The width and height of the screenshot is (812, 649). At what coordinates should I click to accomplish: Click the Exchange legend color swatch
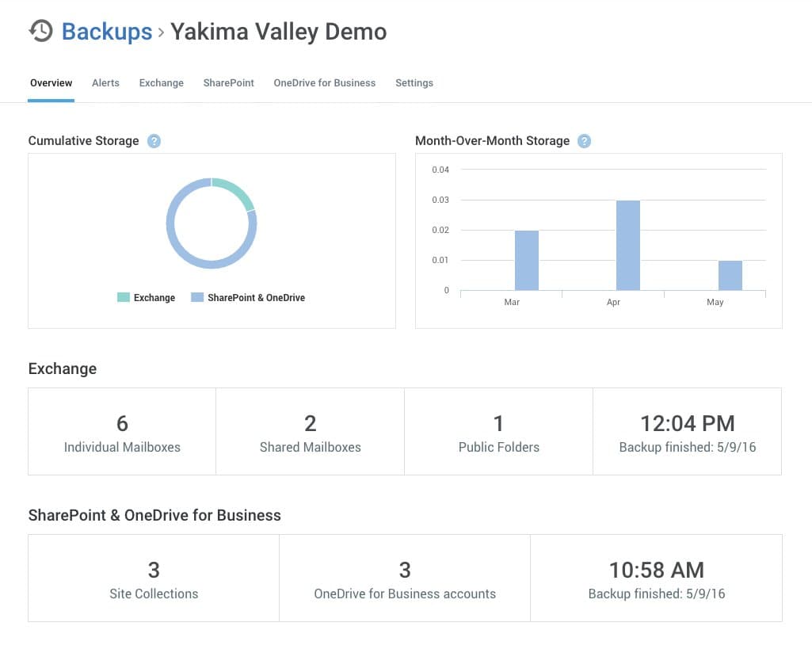tap(124, 297)
